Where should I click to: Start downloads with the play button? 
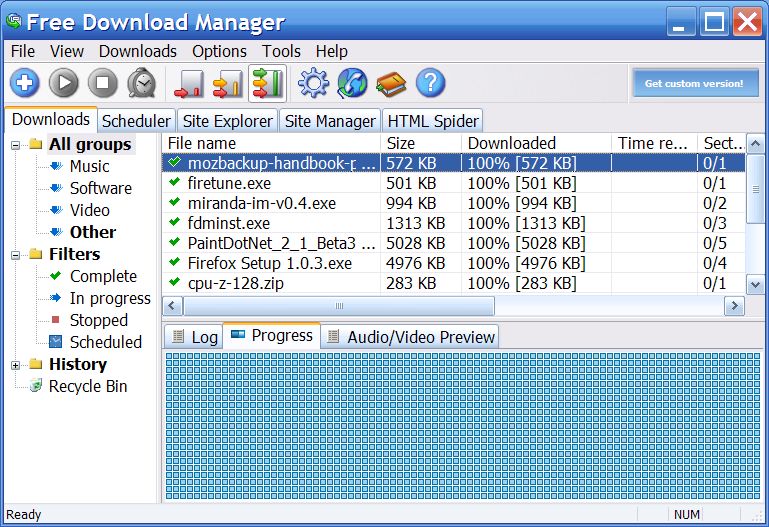[x=64, y=83]
